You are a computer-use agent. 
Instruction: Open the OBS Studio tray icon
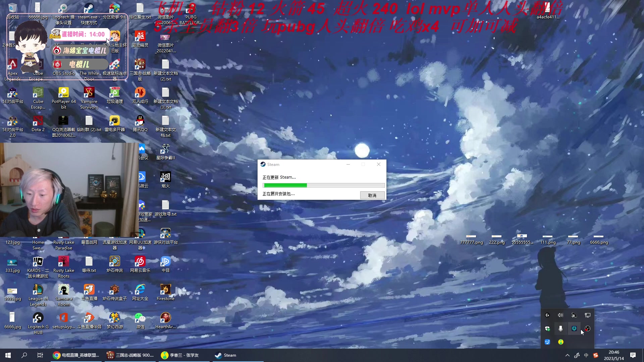coord(587,329)
